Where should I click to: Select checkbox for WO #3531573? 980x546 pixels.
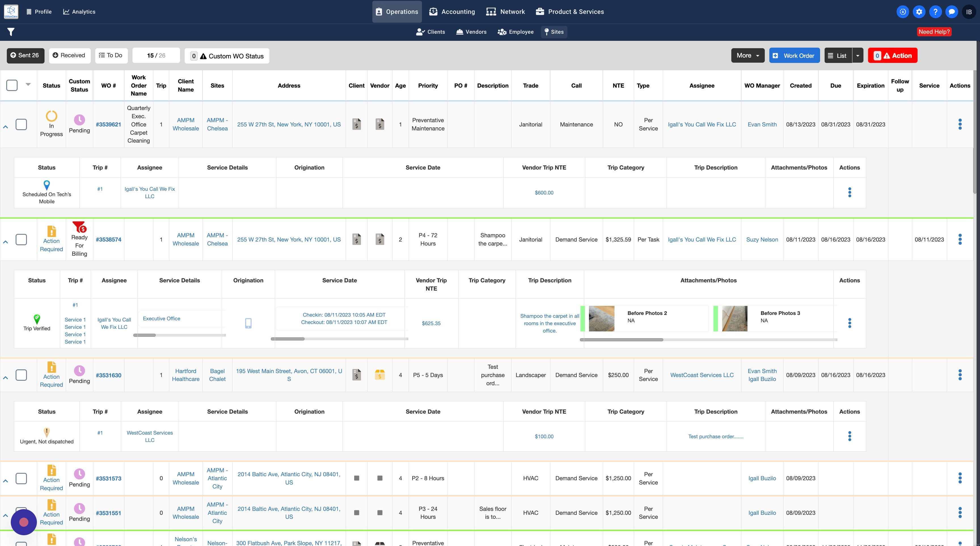tap(21, 478)
